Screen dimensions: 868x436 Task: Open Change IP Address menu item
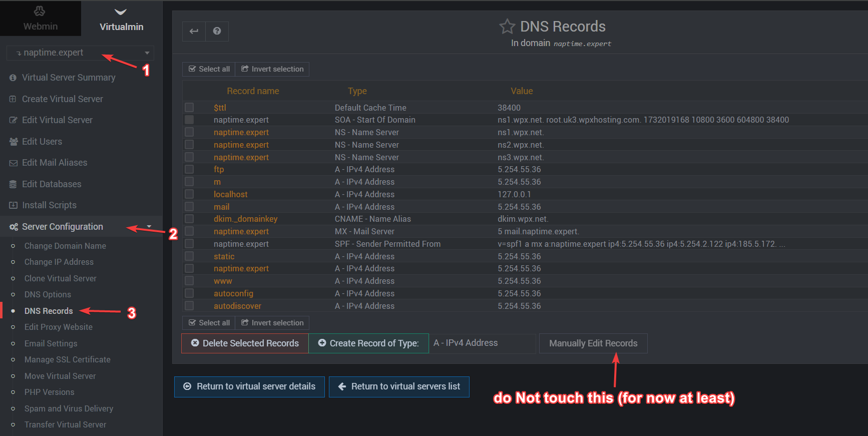click(x=59, y=262)
